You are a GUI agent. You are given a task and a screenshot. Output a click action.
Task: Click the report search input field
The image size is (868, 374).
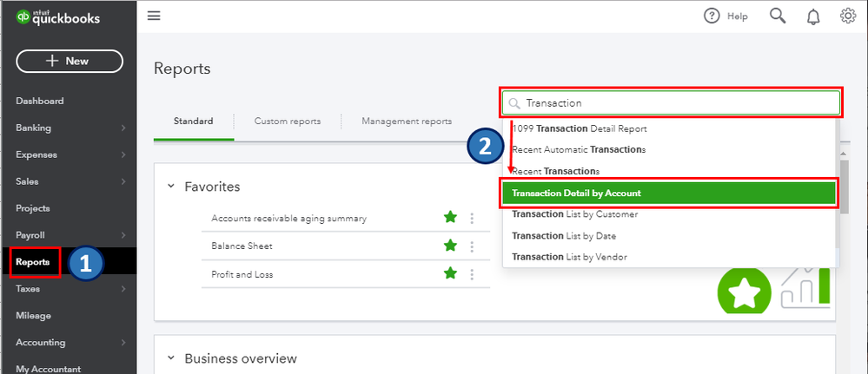tap(678, 102)
